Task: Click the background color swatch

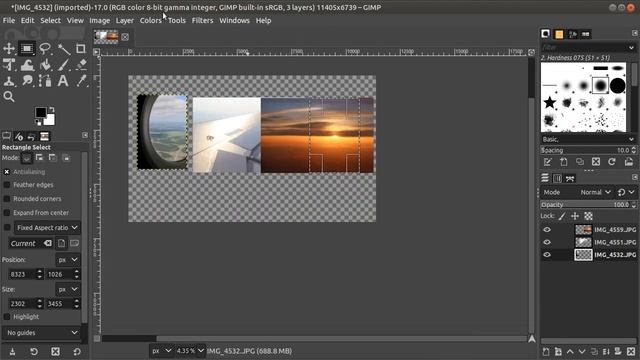Action: coord(50,120)
